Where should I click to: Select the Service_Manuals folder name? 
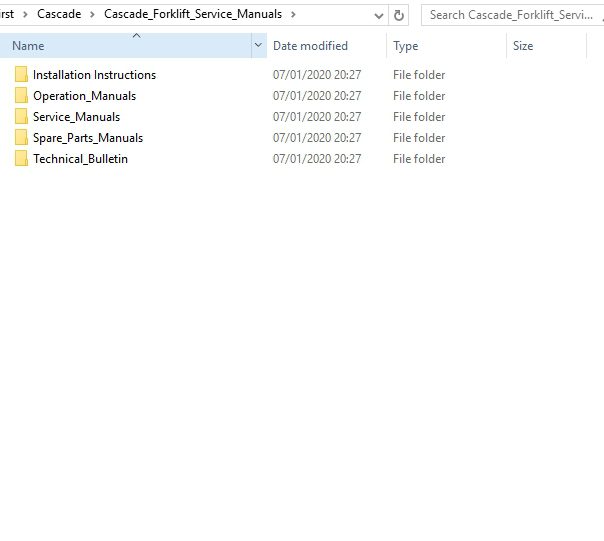click(76, 117)
